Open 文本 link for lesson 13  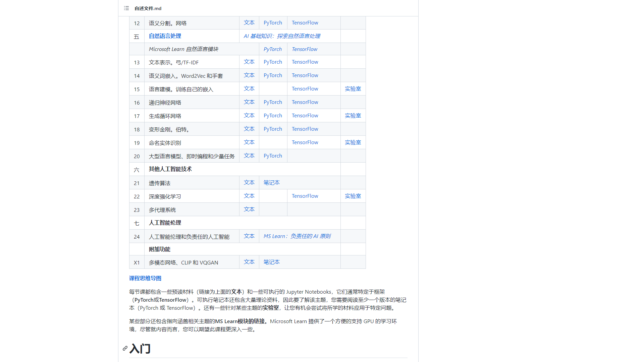[x=249, y=62]
